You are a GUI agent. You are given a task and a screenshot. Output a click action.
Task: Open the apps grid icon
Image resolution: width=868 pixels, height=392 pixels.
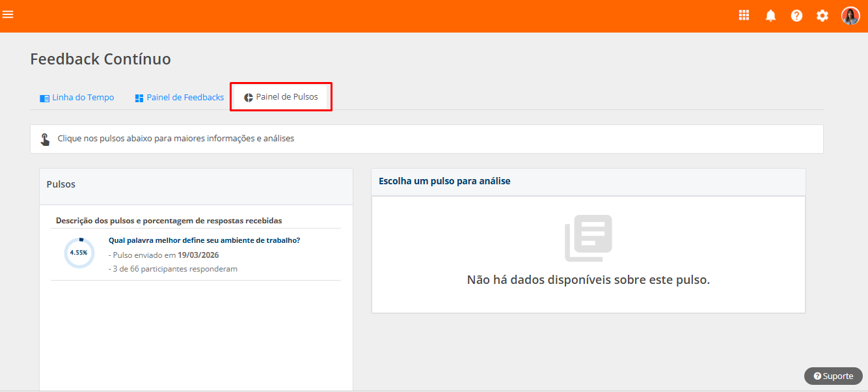[744, 16]
